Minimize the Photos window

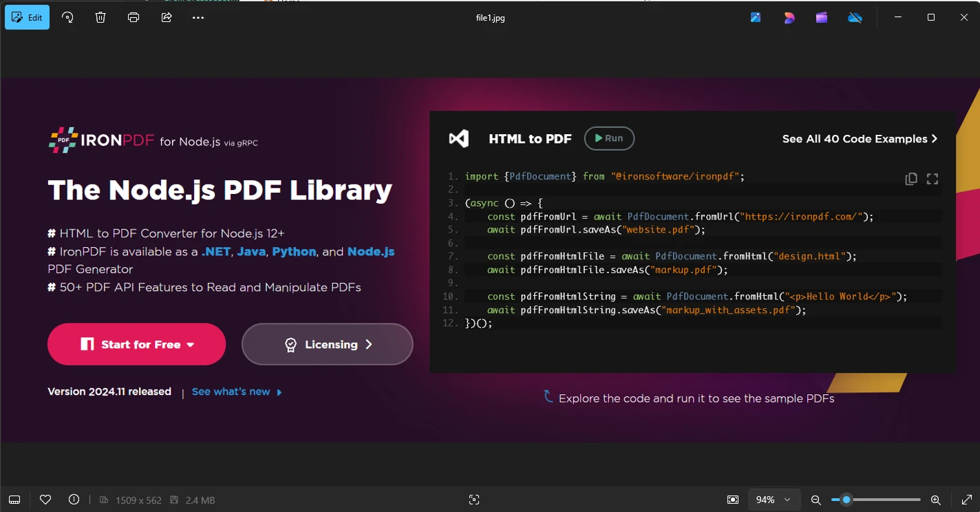pyautogui.click(x=898, y=18)
